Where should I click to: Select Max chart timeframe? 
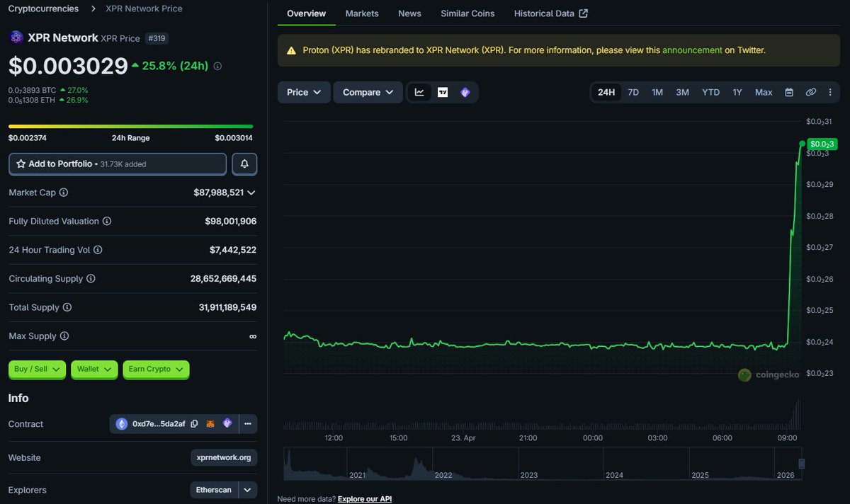pyautogui.click(x=764, y=92)
